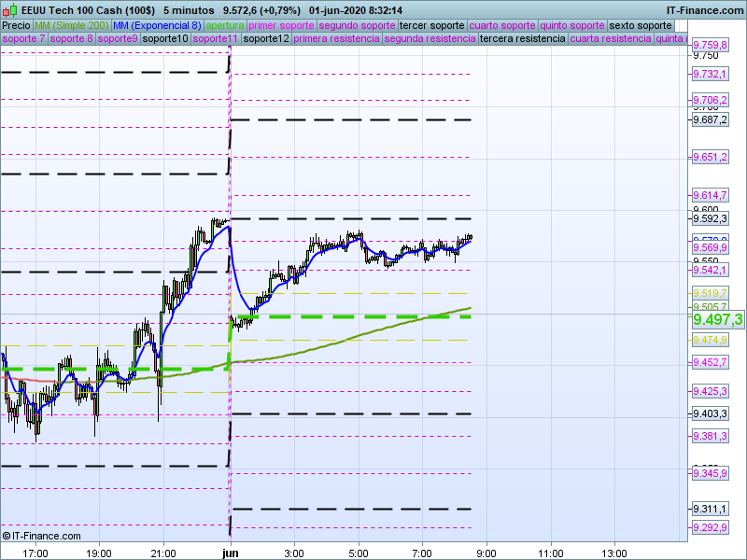
Task: Select the Precio legend label
Action: tap(16, 26)
